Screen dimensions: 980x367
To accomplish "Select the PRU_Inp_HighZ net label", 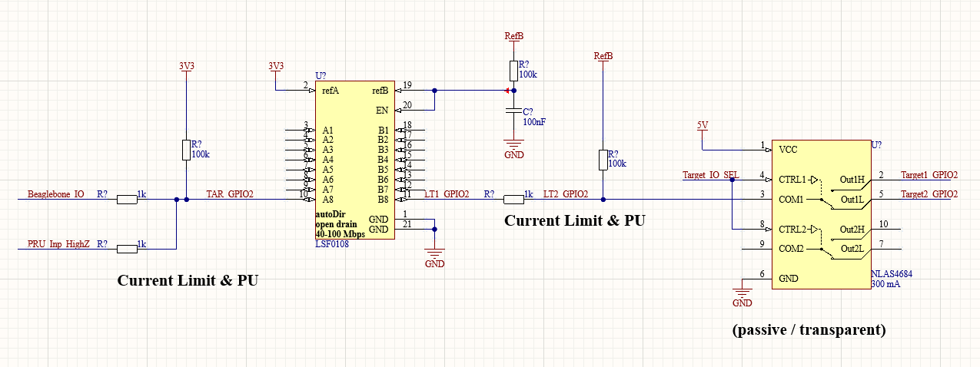I will (x=58, y=244).
